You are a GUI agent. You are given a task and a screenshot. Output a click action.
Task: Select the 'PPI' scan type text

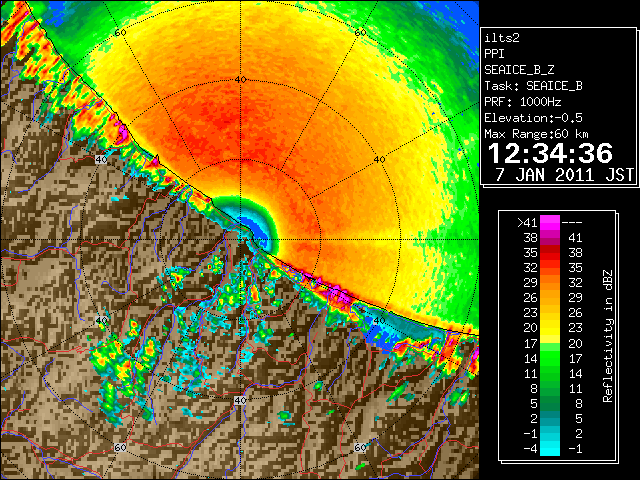[x=494, y=54]
